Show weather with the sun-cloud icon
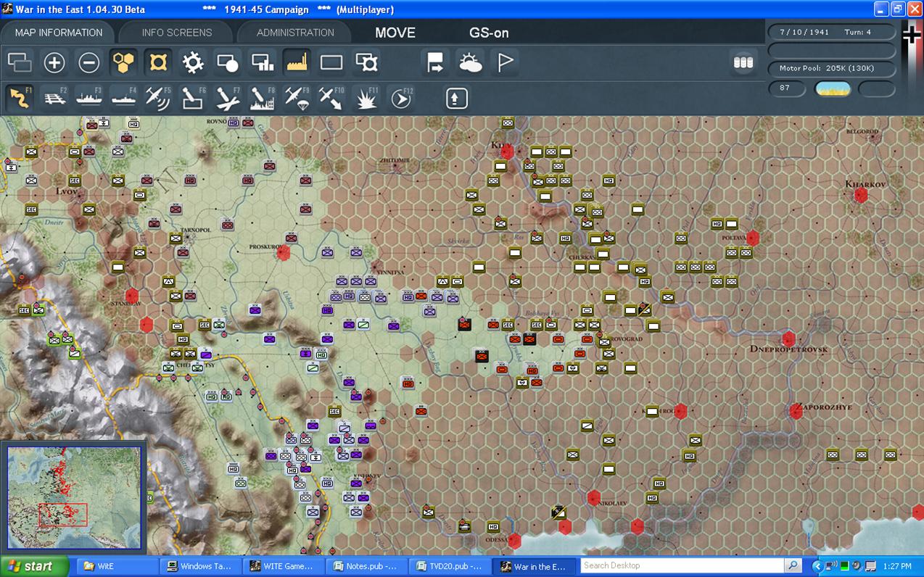924x577 pixels. tap(470, 63)
